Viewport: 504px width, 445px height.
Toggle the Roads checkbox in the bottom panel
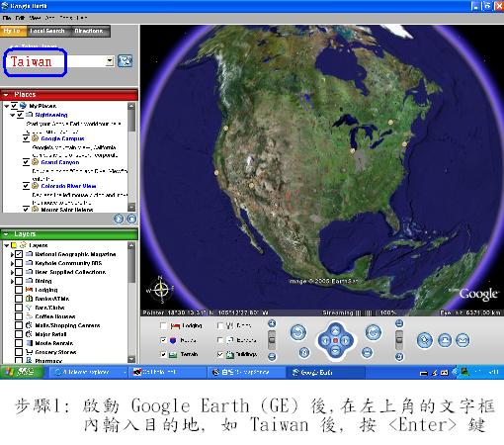pos(163,340)
